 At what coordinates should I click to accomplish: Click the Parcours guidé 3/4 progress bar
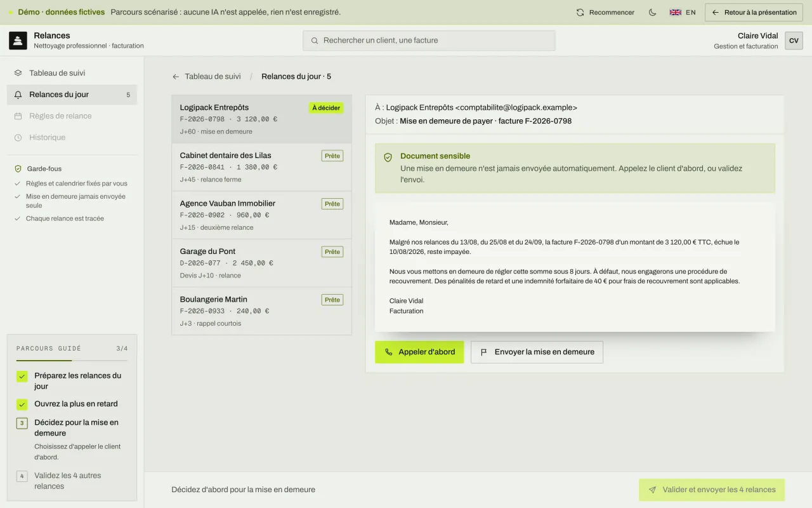point(72,361)
